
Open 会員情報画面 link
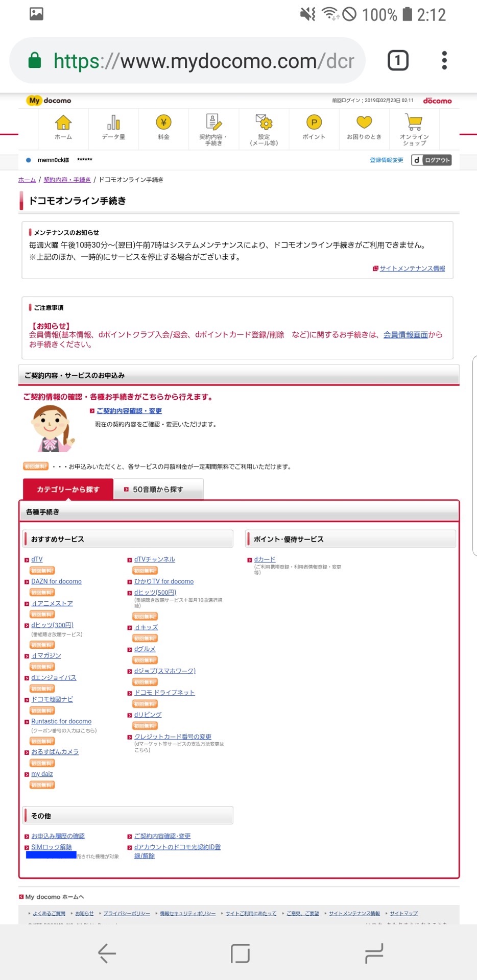point(406,335)
